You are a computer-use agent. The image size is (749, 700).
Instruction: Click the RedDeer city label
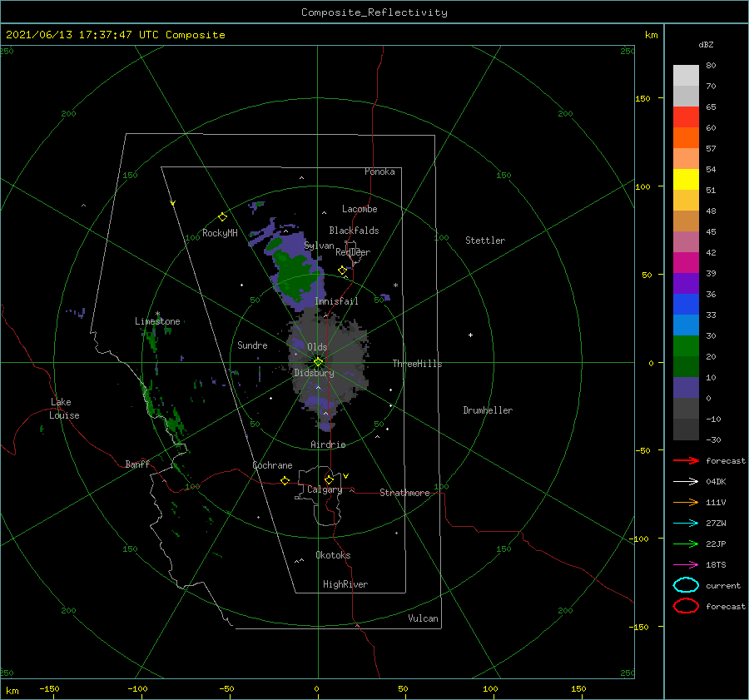click(353, 252)
